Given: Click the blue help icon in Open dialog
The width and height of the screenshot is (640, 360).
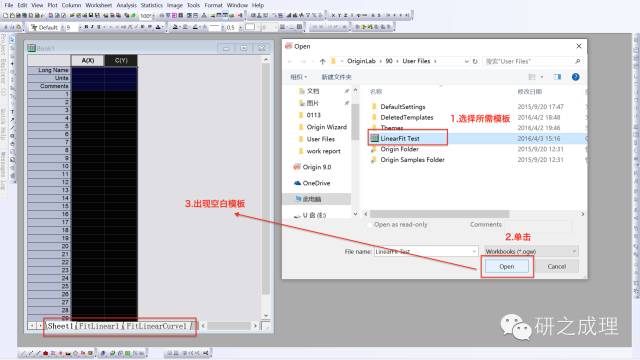Looking at the screenshot, I should [576, 77].
